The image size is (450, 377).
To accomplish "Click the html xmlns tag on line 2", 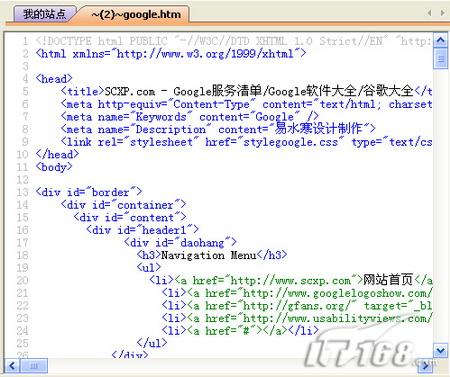I will [170, 54].
